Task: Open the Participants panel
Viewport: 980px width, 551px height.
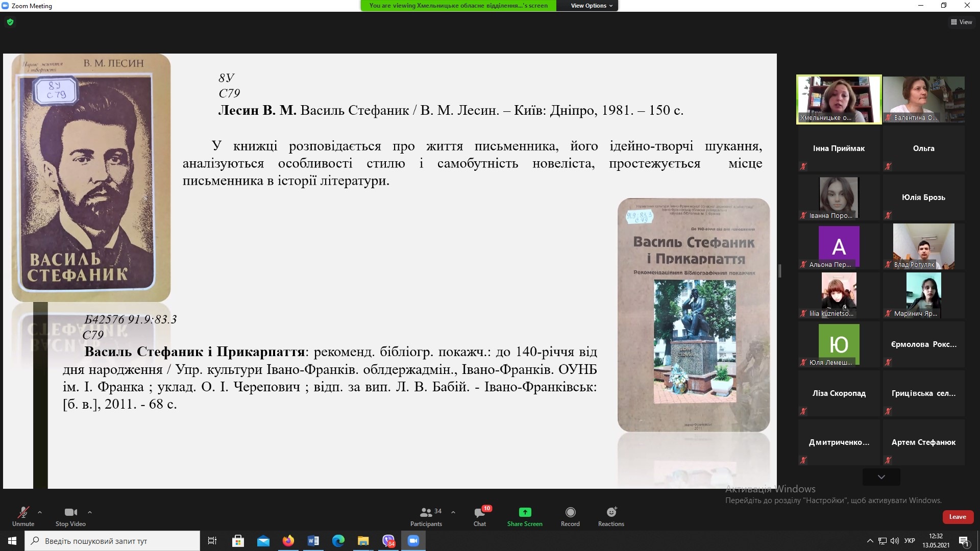Action: coord(426,516)
